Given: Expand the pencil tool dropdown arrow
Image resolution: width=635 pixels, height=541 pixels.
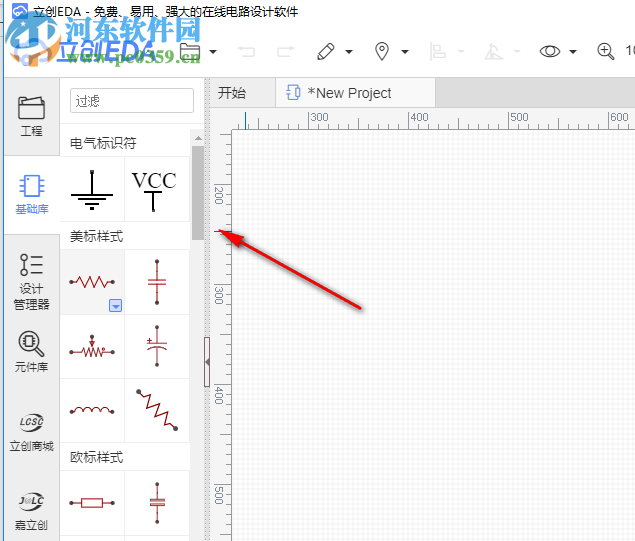Looking at the screenshot, I should point(349,52).
